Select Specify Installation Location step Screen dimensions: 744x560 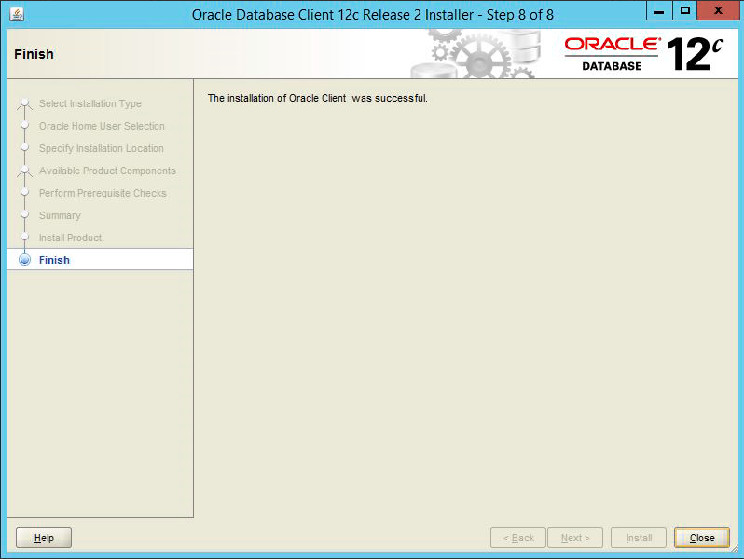click(101, 148)
